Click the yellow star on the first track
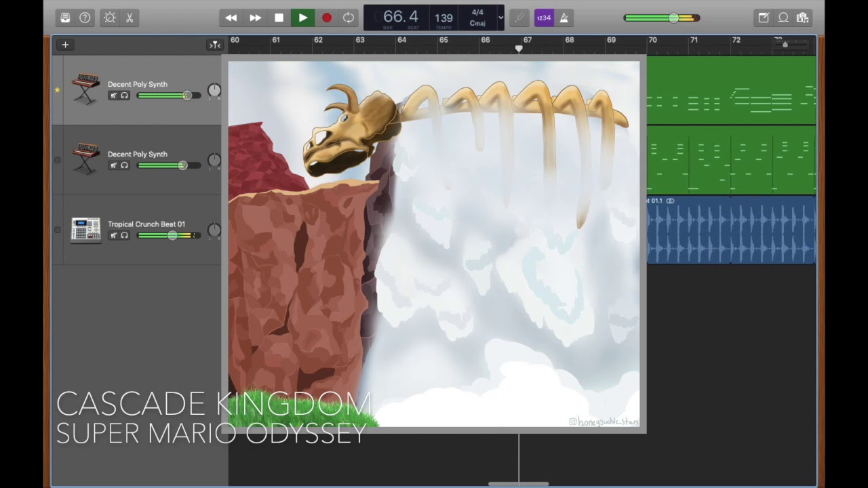The width and height of the screenshot is (868, 488). 57,90
